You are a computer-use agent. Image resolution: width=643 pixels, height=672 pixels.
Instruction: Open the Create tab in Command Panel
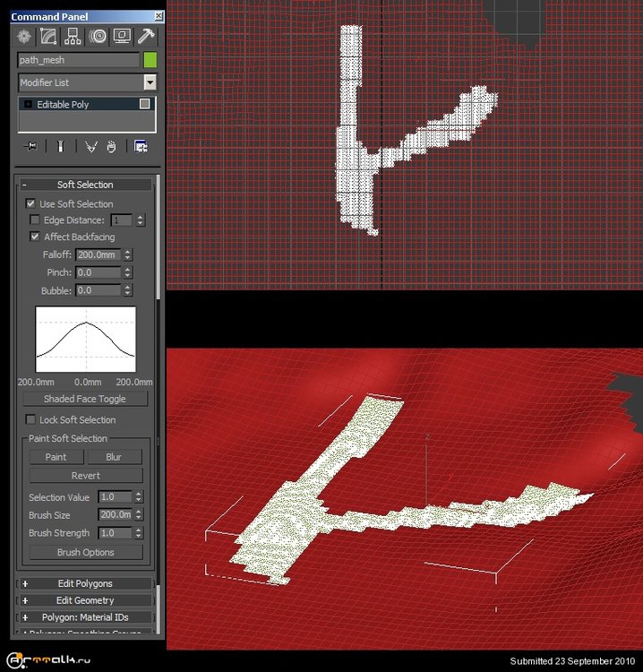click(24, 37)
